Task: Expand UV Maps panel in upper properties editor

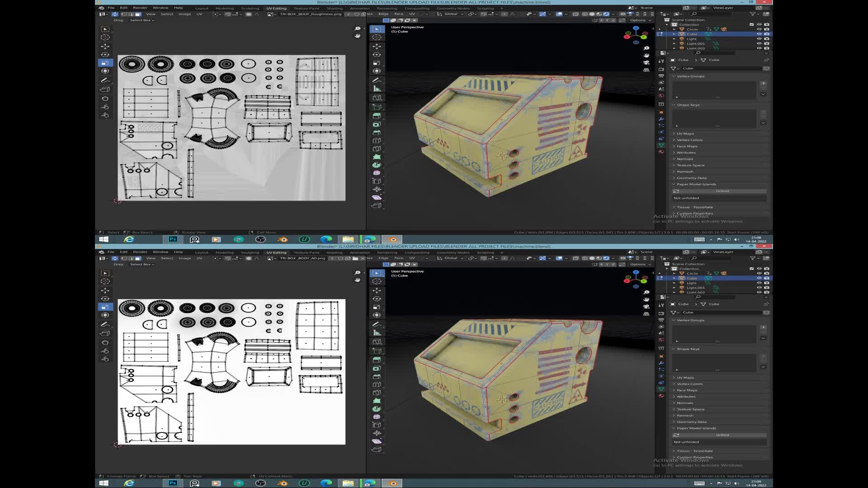Action: [x=685, y=134]
